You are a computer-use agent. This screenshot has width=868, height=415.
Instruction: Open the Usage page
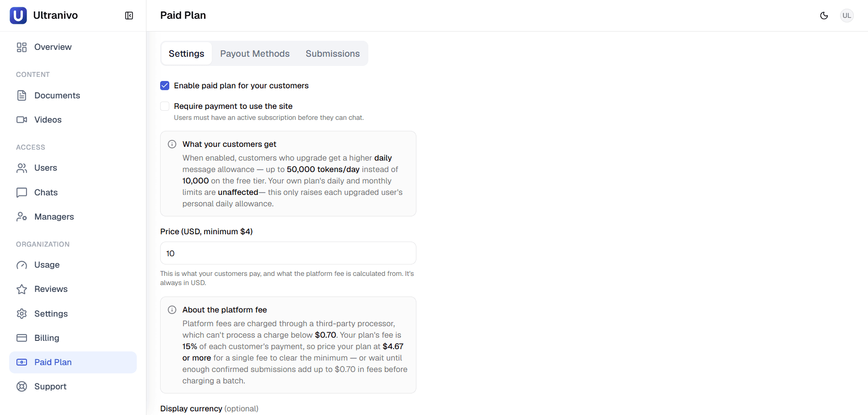point(73,265)
